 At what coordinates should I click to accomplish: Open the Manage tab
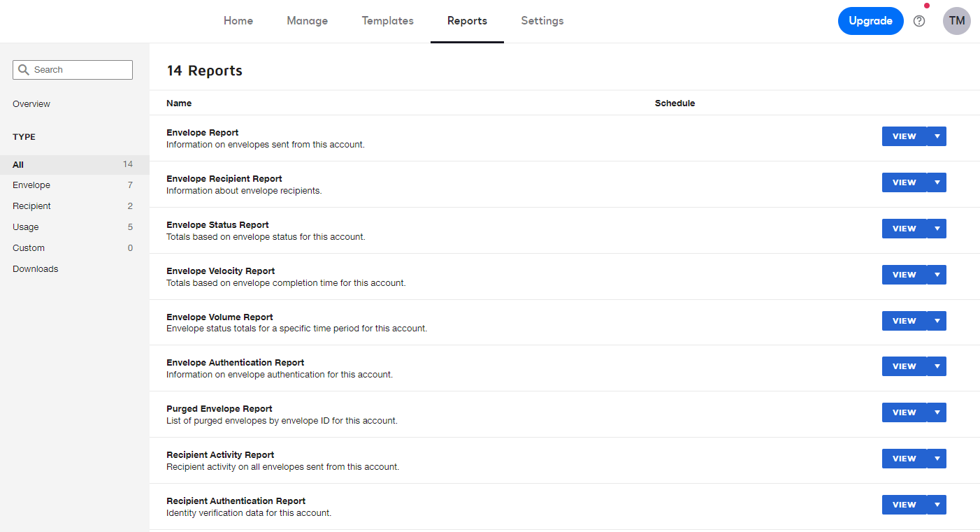pos(307,21)
